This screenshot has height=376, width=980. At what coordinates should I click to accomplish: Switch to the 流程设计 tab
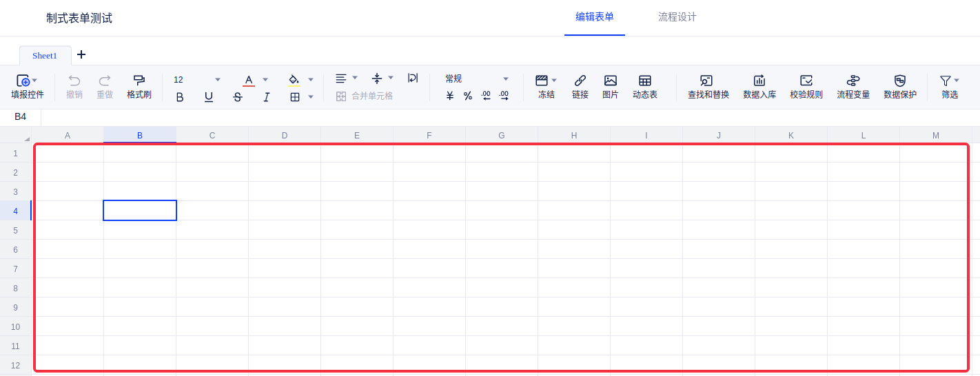[677, 17]
